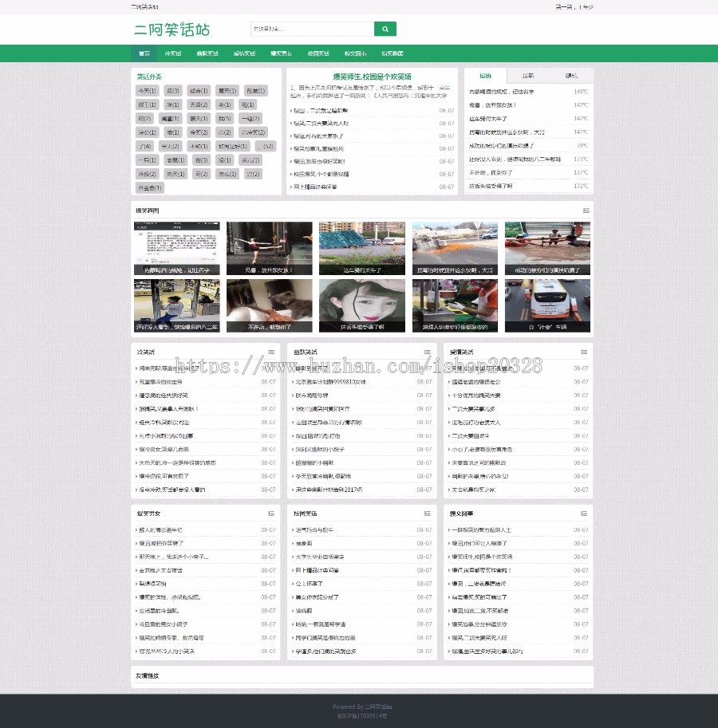Open 美女你衣服穿反了 article
Viewport: 718px width, 728px height.
click(x=318, y=597)
